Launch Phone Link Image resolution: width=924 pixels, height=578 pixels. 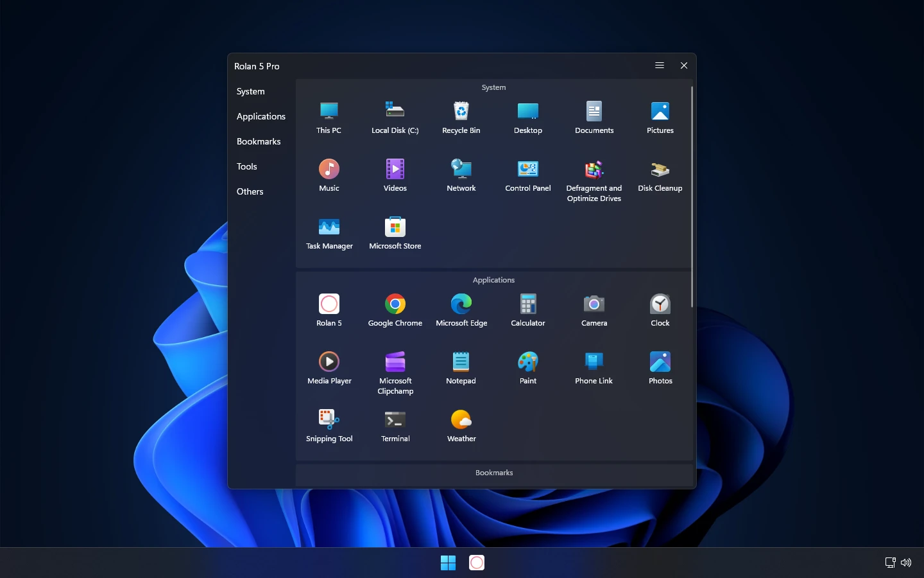[x=594, y=368]
